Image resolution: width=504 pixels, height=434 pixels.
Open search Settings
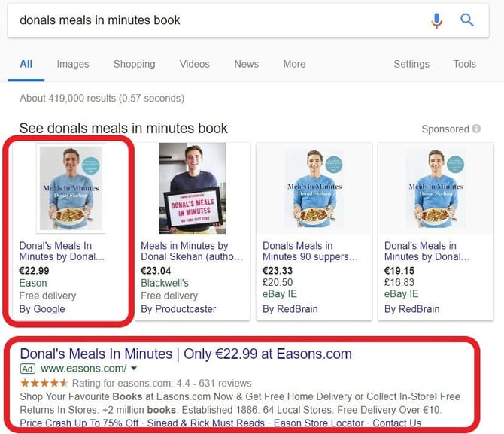pos(411,64)
